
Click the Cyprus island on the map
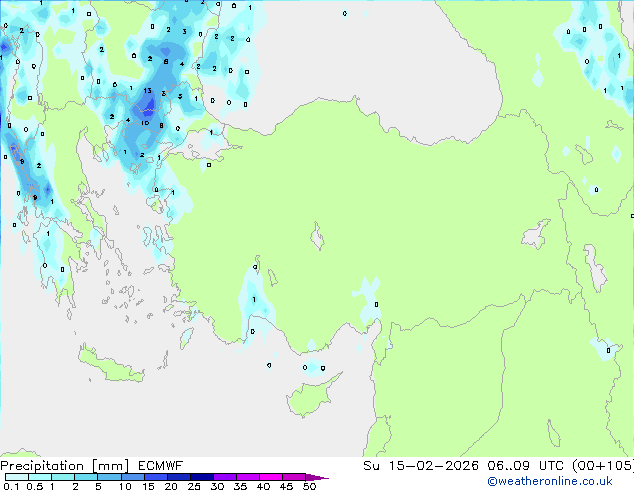point(309,397)
